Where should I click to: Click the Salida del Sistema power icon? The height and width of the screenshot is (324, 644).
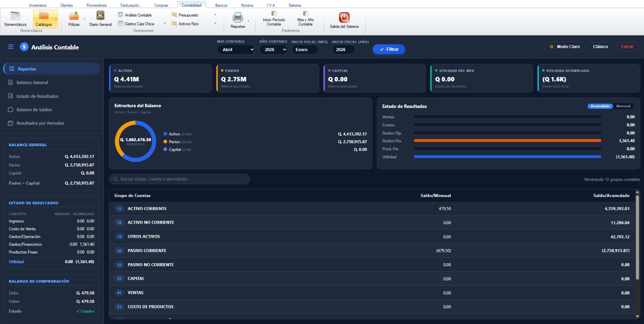(344, 17)
